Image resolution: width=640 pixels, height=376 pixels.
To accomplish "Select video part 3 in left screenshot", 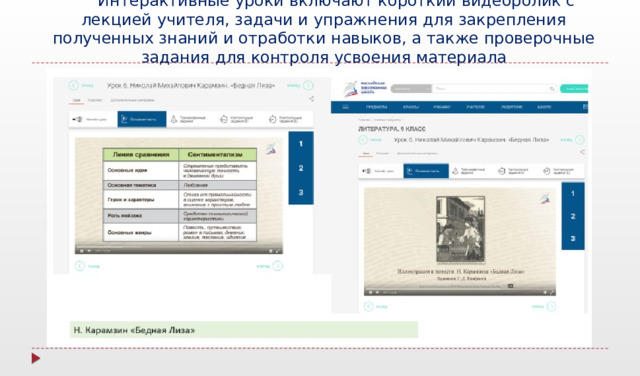I will tap(301, 192).
